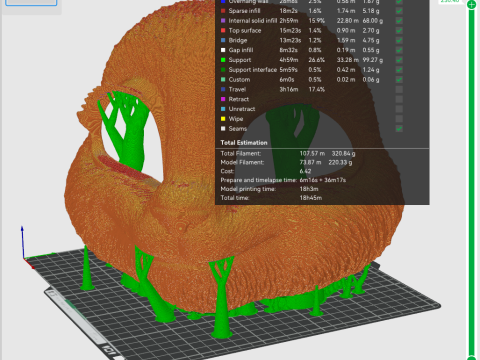Click the Seams color swatch
480x360 pixels.
click(223, 129)
